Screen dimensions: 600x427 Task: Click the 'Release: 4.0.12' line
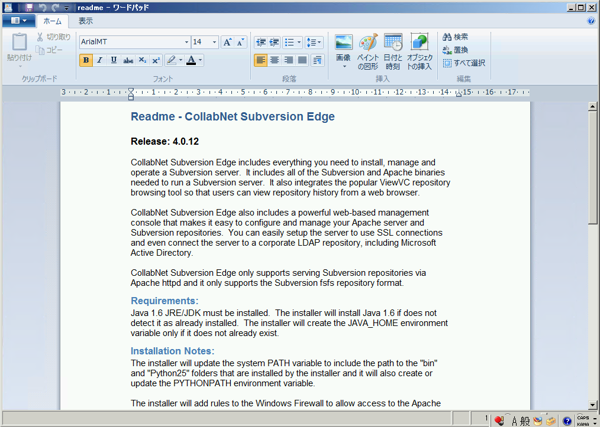point(165,142)
